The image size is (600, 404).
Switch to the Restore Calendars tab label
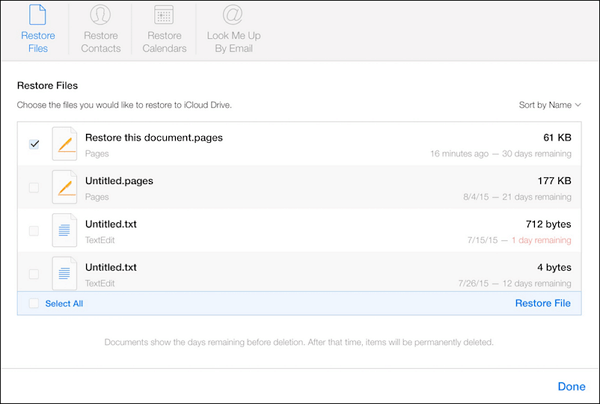click(x=164, y=42)
